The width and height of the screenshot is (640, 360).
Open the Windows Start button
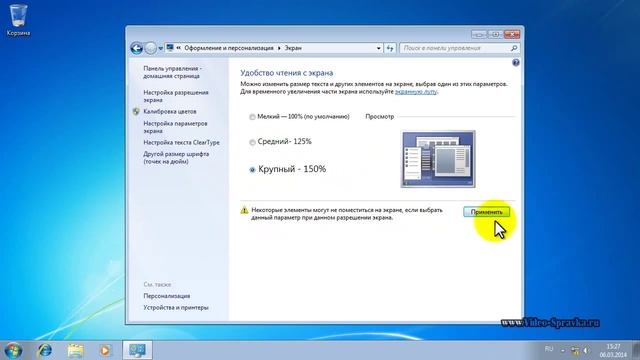pos(13,350)
